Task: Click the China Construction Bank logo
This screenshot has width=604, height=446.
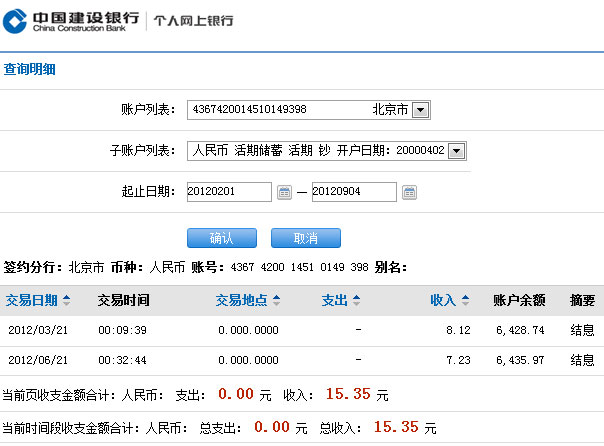Action: point(71,22)
